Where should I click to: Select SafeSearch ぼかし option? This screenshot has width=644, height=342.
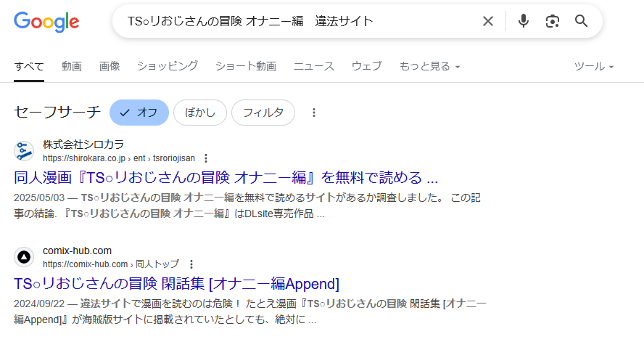click(200, 113)
